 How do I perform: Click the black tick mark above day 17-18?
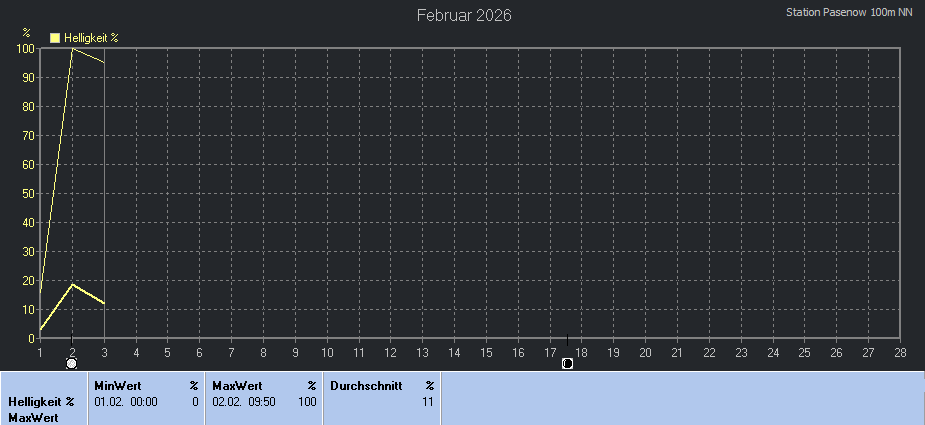pos(567,341)
